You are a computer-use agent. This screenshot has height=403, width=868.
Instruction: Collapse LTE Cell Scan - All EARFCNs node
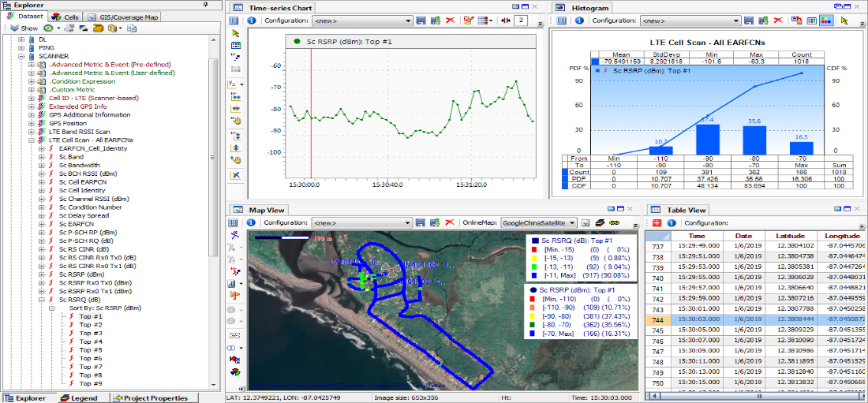click(31, 140)
